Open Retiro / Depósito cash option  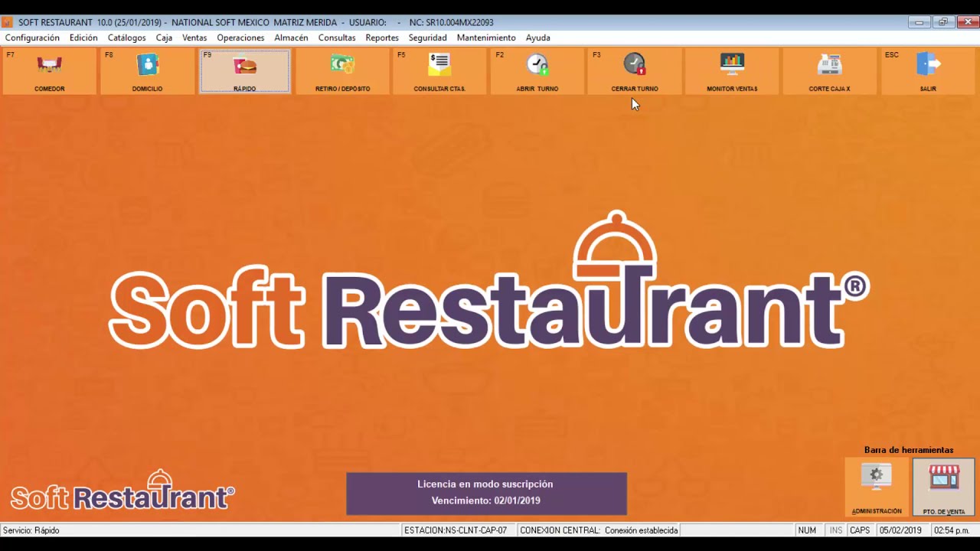[x=342, y=71]
